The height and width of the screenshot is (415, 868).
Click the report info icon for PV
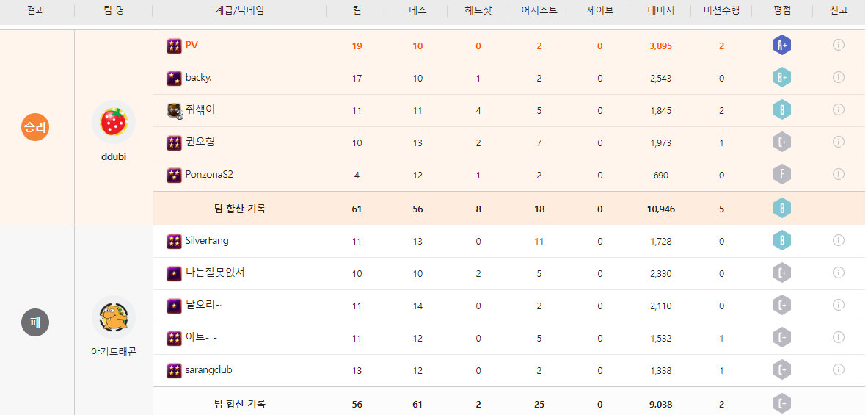coord(838,45)
